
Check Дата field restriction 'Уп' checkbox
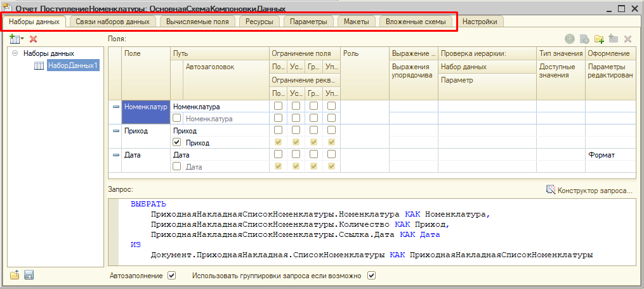tap(331, 154)
